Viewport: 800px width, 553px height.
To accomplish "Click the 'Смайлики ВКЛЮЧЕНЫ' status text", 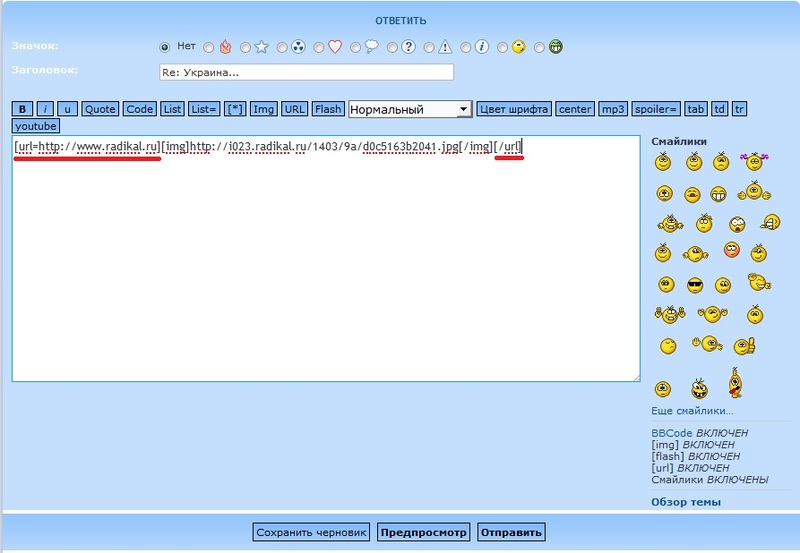I will pyautogui.click(x=710, y=480).
